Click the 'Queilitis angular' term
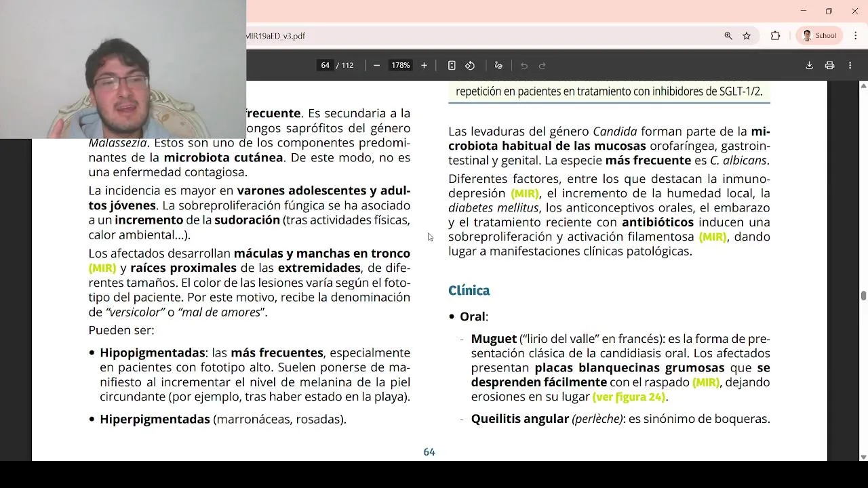 click(x=519, y=419)
